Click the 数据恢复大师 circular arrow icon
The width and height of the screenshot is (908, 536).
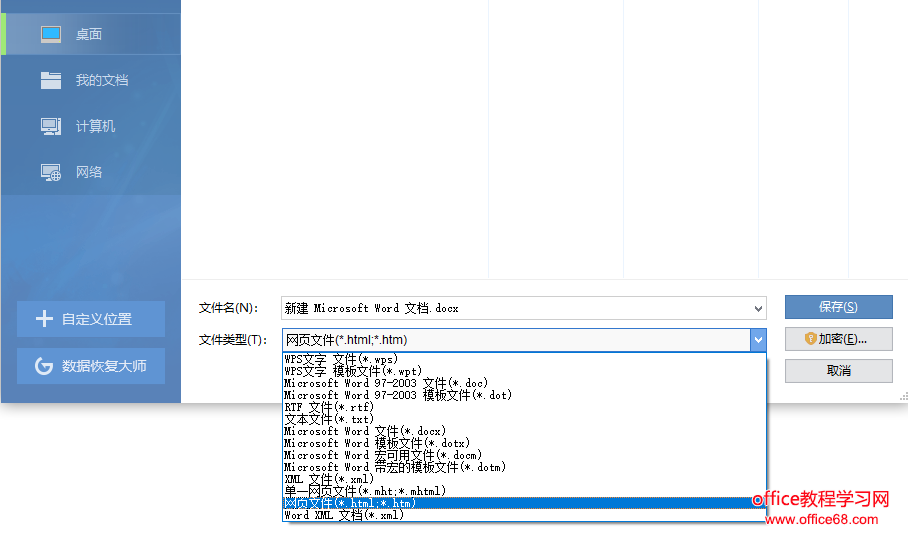(x=44, y=366)
